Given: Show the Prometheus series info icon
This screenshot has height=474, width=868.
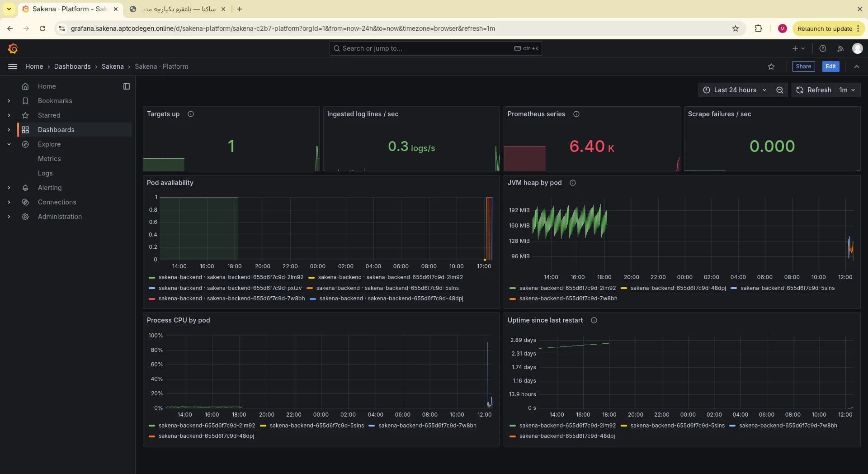Looking at the screenshot, I should click(576, 114).
